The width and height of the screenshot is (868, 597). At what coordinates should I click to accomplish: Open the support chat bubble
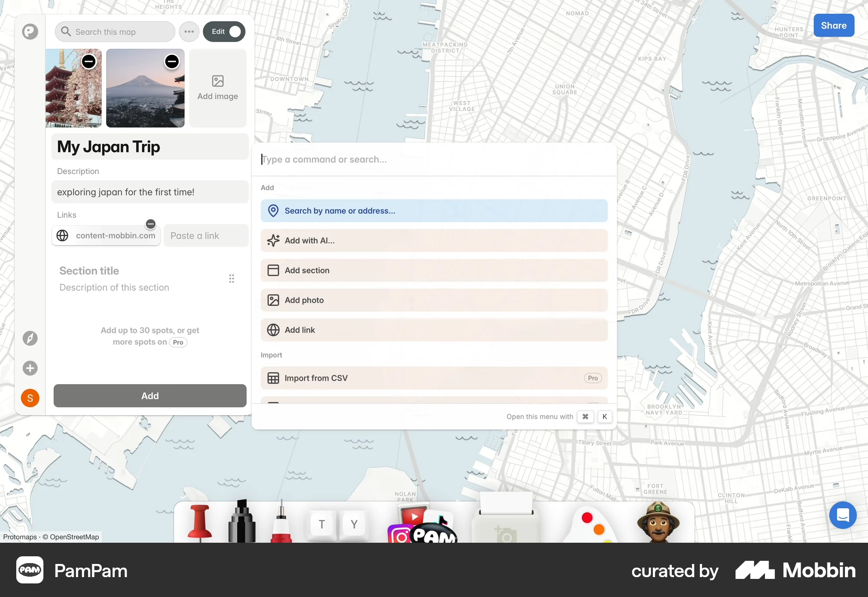pyautogui.click(x=843, y=515)
